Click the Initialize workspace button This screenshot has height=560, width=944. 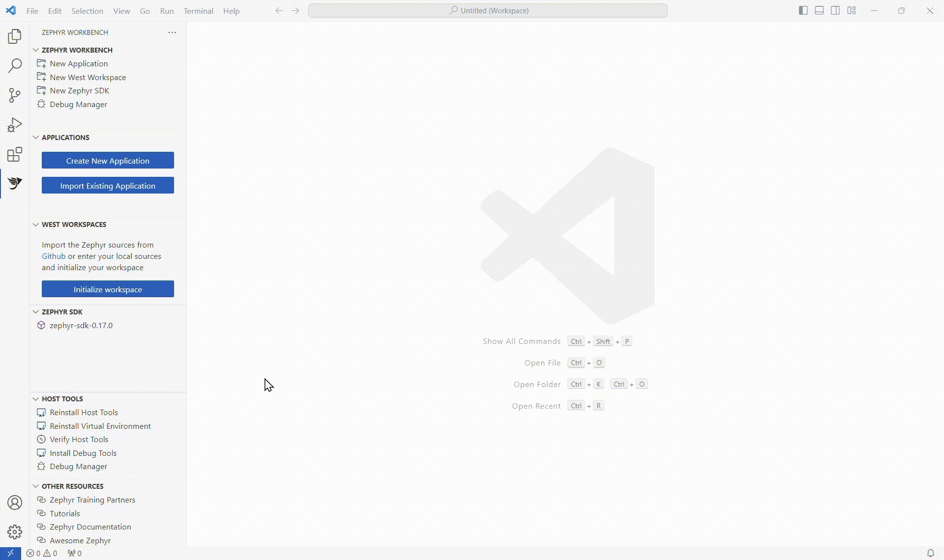107,289
